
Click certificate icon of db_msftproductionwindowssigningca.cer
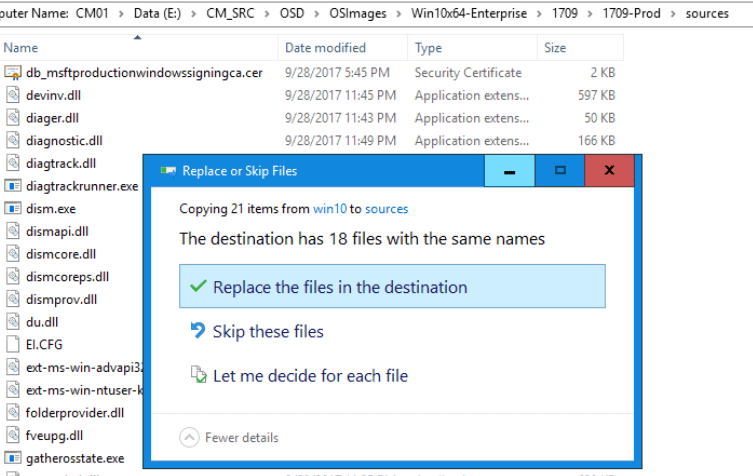pos(13,73)
